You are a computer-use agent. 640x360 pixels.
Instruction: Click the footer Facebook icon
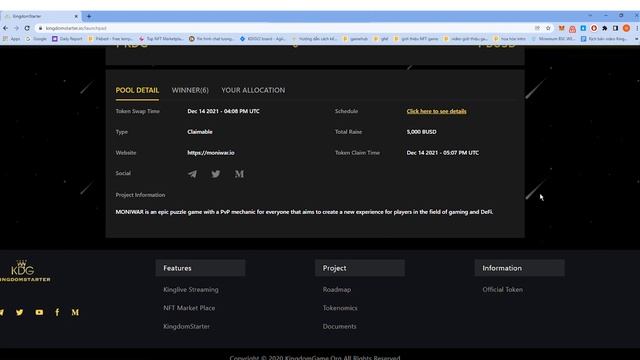tap(57, 312)
